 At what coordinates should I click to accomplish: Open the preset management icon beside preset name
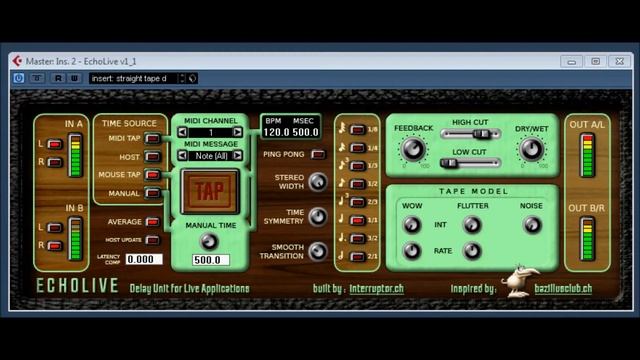coord(192,78)
